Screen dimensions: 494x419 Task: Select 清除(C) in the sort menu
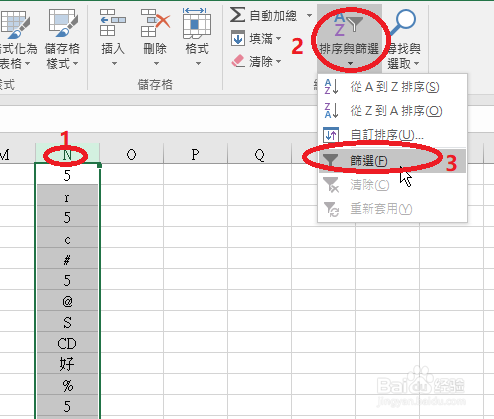pos(392,185)
